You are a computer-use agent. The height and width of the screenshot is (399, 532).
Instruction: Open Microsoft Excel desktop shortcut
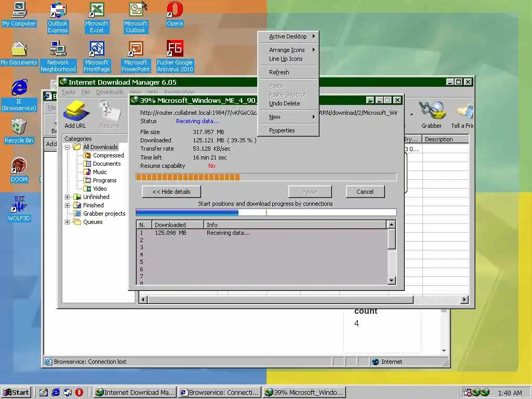(97, 17)
